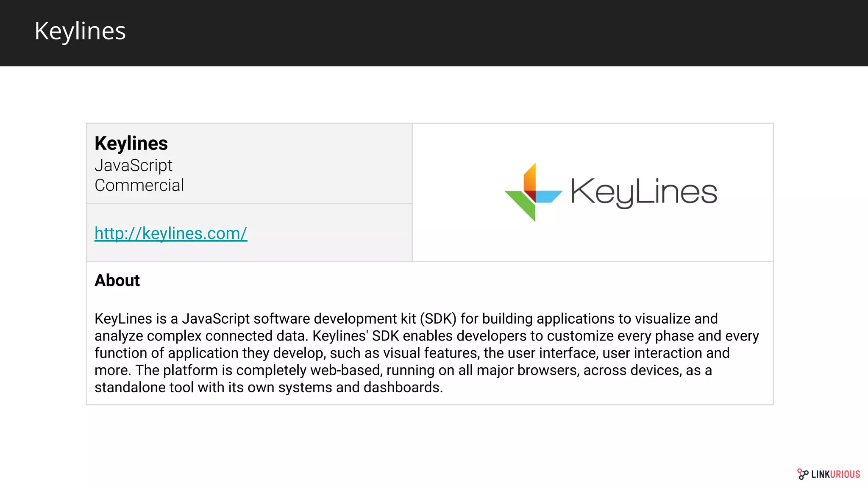
Task: Click the KeyLines pinwheel logo icon
Action: [x=533, y=193]
